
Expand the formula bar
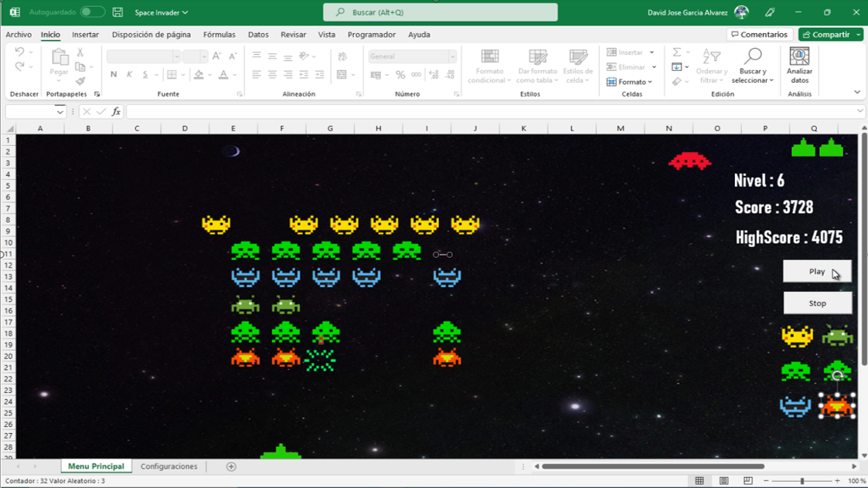pyautogui.click(x=859, y=111)
